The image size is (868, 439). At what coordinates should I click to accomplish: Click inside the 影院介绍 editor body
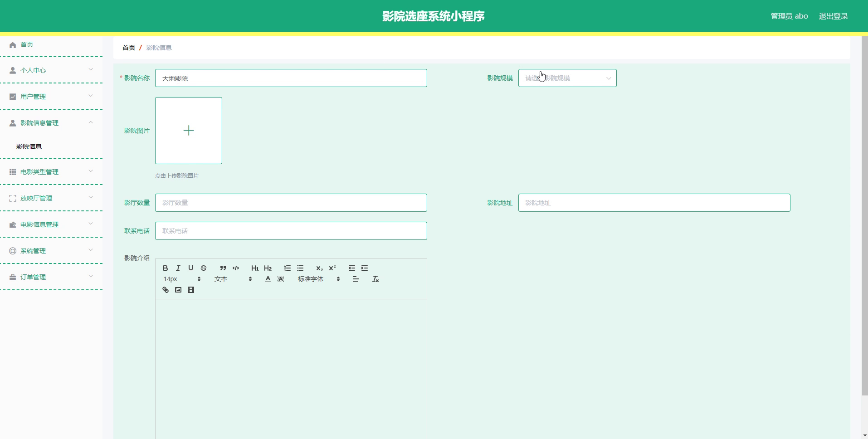coord(291,369)
